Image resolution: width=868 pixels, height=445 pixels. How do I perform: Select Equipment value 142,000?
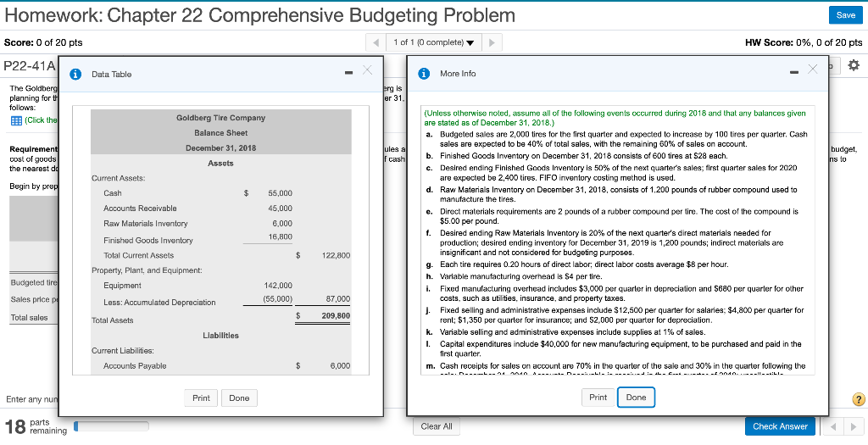[x=278, y=286]
